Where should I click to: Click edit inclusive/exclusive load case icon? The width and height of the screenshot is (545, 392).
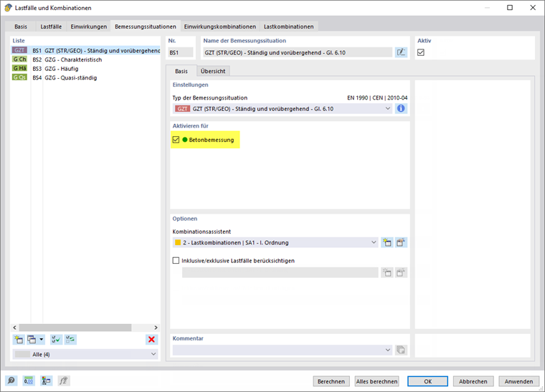(x=401, y=272)
